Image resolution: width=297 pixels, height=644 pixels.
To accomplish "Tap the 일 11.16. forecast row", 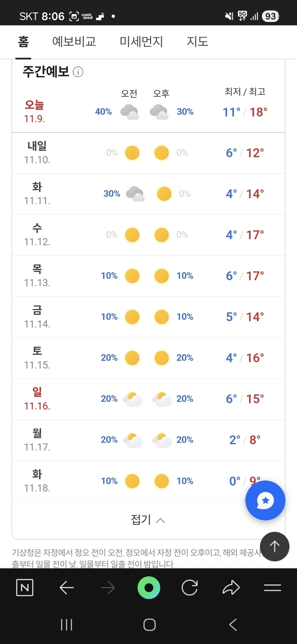I will point(148,399).
